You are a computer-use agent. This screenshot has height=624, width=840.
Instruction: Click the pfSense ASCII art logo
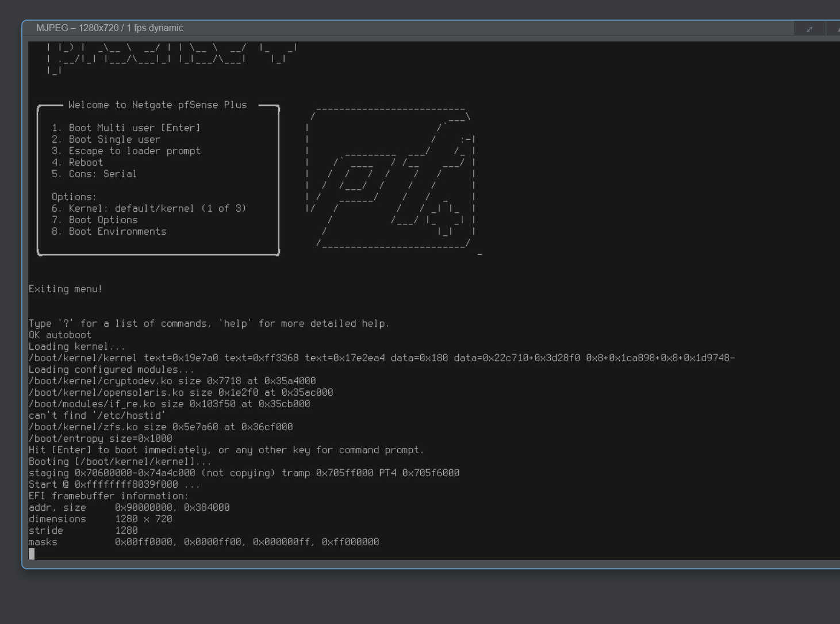(x=393, y=178)
